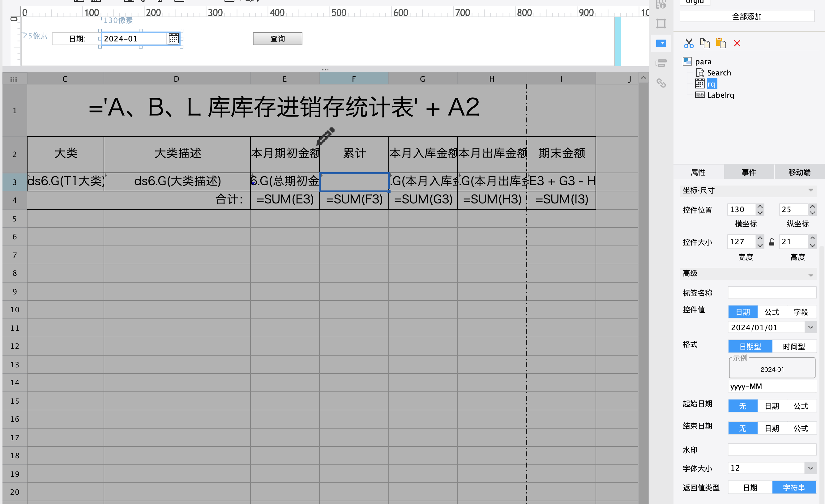The width and height of the screenshot is (825, 504).
Task: Select column F header
Action: 354,79
